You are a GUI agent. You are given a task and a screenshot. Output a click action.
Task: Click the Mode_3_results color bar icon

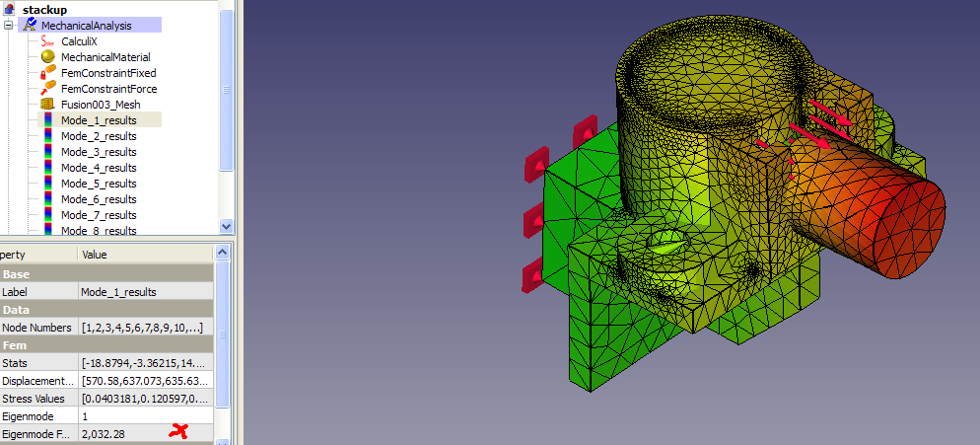point(47,152)
